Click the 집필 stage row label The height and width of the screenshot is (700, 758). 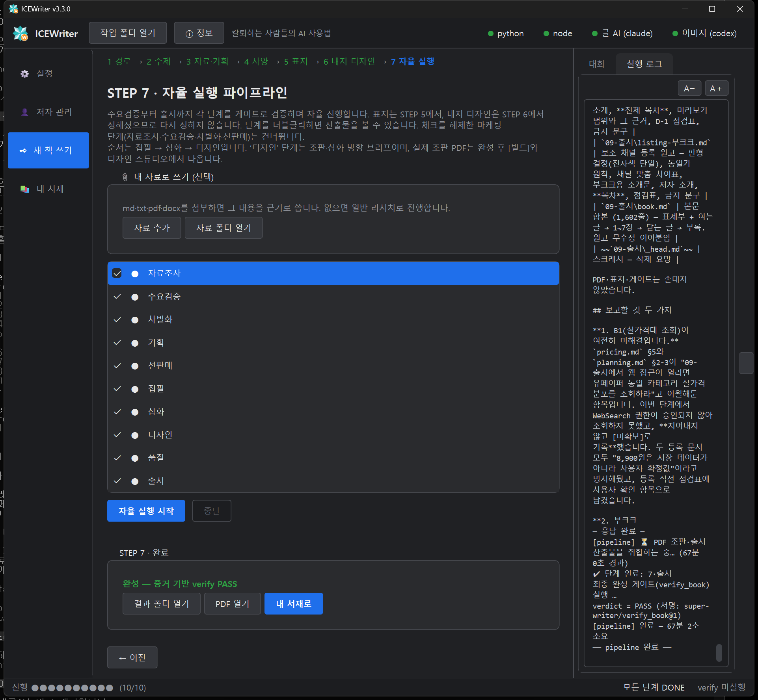click(156, 389)
